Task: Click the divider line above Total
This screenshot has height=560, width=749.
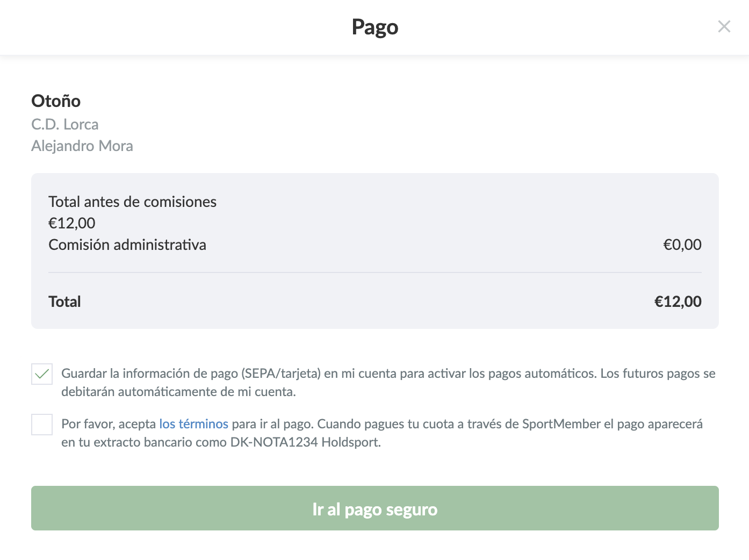Action: (x=375, y=272)
